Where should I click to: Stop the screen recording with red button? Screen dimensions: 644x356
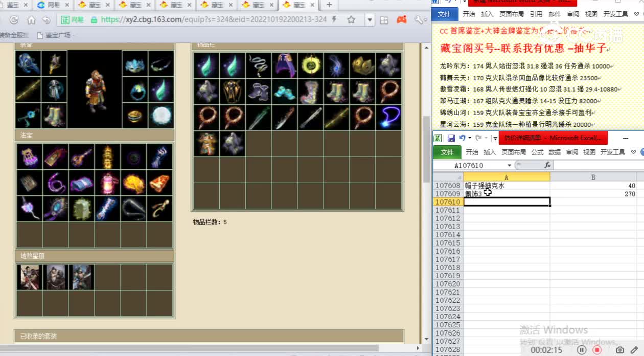point(596,350)
